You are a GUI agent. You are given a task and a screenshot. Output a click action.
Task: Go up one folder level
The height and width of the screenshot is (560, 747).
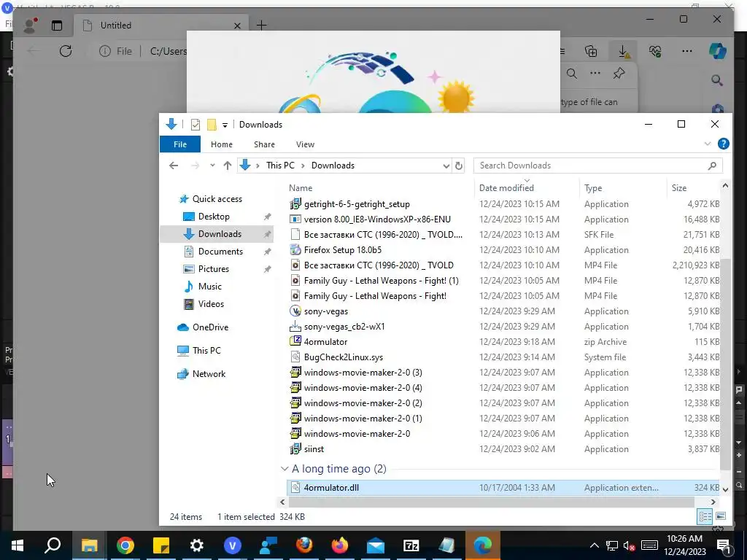[x=228, y=166]
